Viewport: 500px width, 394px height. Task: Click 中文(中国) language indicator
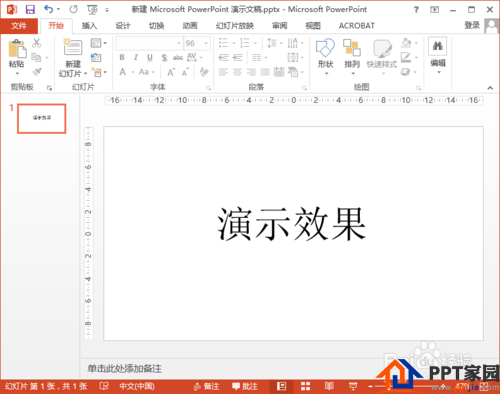tap(137, 386)
